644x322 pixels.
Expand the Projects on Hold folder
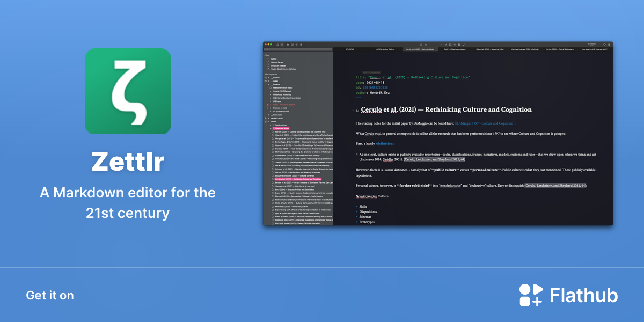point(270,108)
